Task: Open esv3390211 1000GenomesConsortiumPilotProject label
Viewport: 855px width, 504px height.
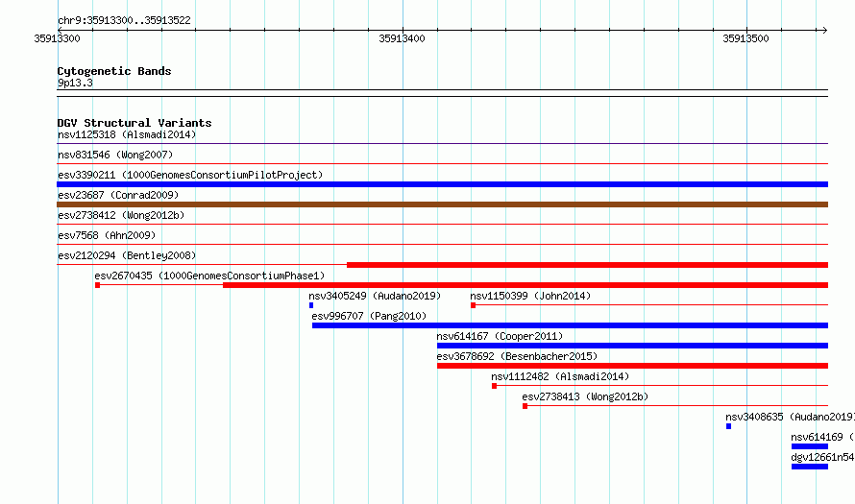Action: click(190, 175)
